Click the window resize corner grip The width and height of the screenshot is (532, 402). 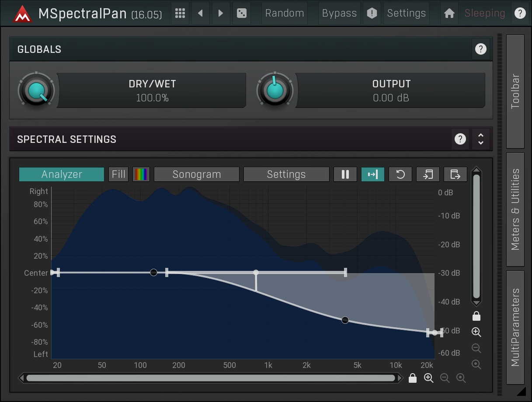520,391
